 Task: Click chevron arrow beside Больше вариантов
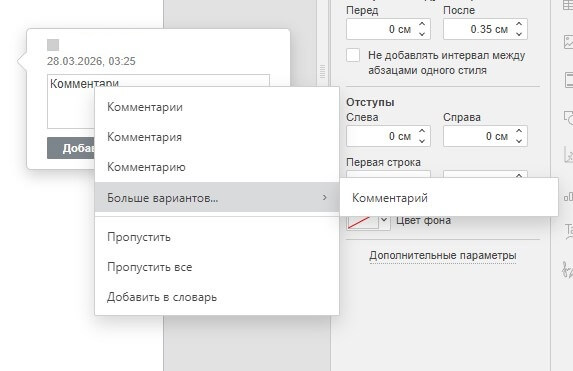point(325,197)
